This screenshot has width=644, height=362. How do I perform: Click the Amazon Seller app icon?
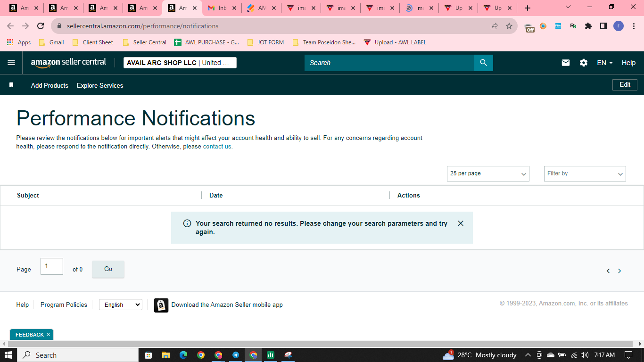point(161,305)
